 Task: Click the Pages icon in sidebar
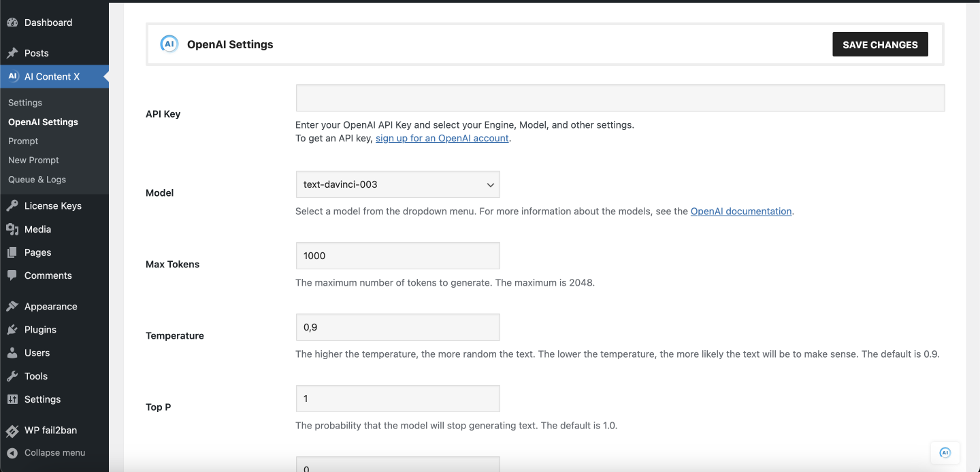coord(12,252)
